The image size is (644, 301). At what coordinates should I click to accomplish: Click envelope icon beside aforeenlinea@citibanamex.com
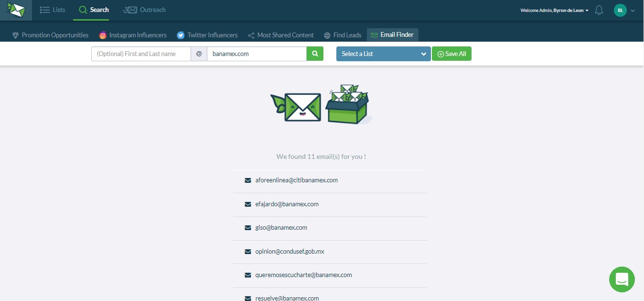[247, 180]
